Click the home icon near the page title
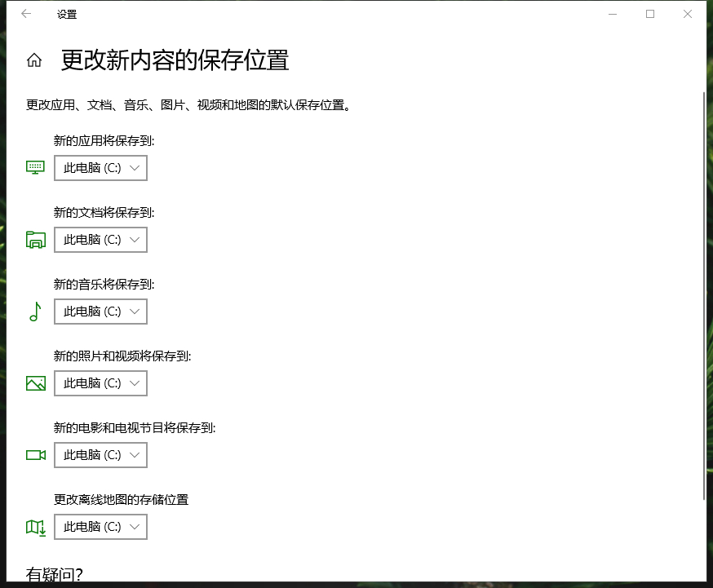This screenshot has height=588, width=713. 33,60
